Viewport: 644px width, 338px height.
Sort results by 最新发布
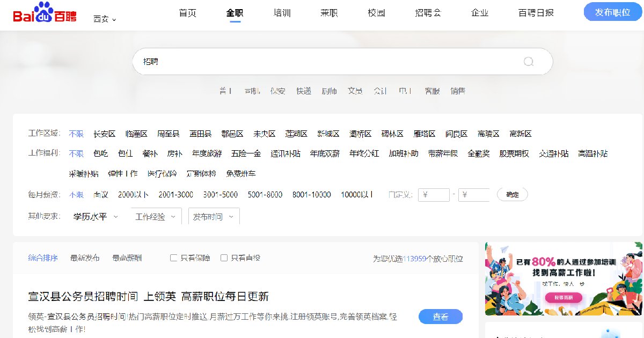click(85, 258)
